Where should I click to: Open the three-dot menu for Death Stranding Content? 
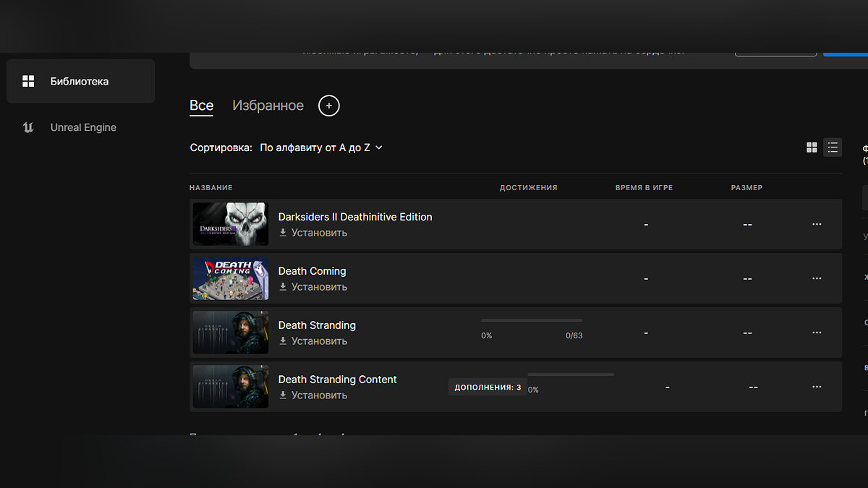pos(817,387)
